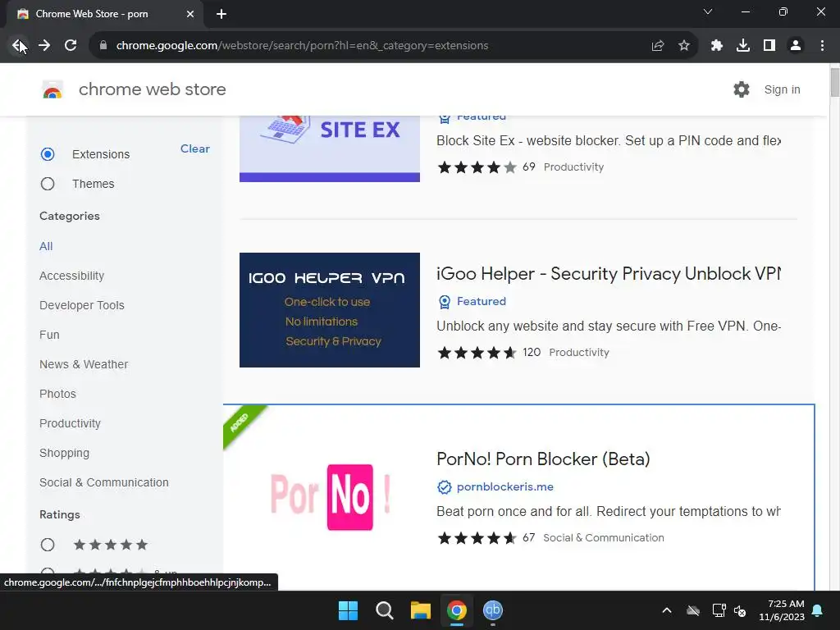
Task: Select the Extensions radio button
Action: pos(48,154)
